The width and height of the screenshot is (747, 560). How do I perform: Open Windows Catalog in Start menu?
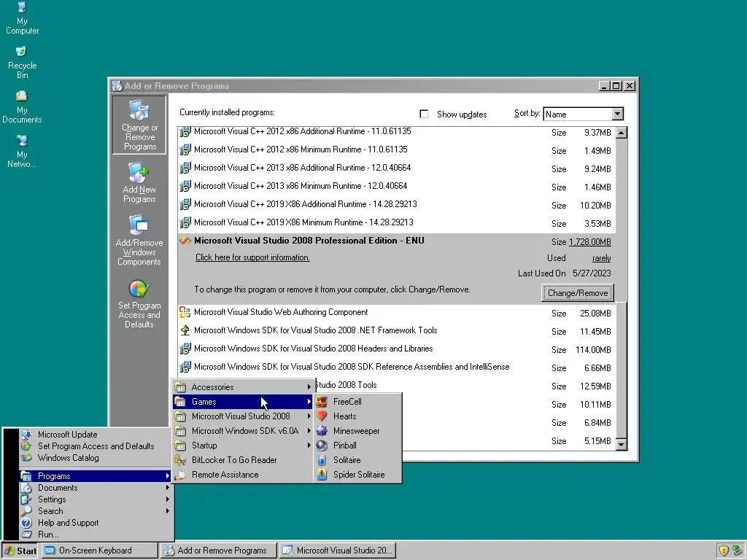(96, 458)
